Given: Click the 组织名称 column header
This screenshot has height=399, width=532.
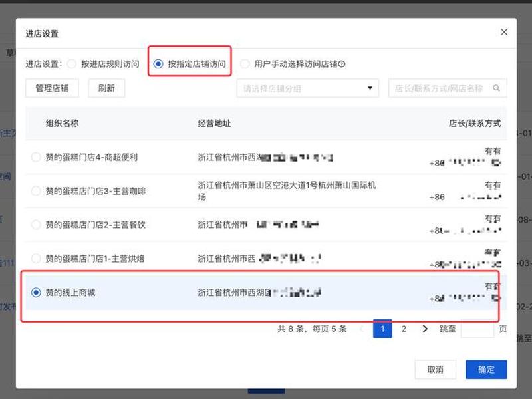Looking at the screenshot, I should point(62,123).
